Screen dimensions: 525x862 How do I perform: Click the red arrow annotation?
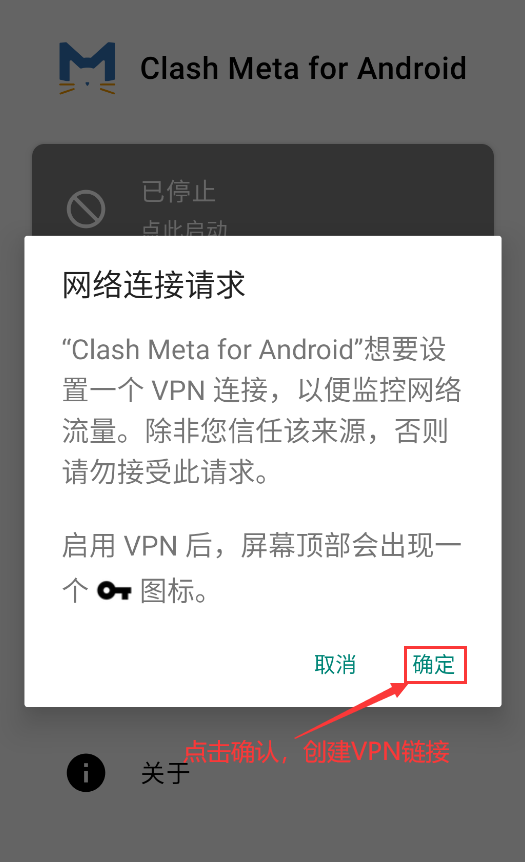tap(352, 709)
